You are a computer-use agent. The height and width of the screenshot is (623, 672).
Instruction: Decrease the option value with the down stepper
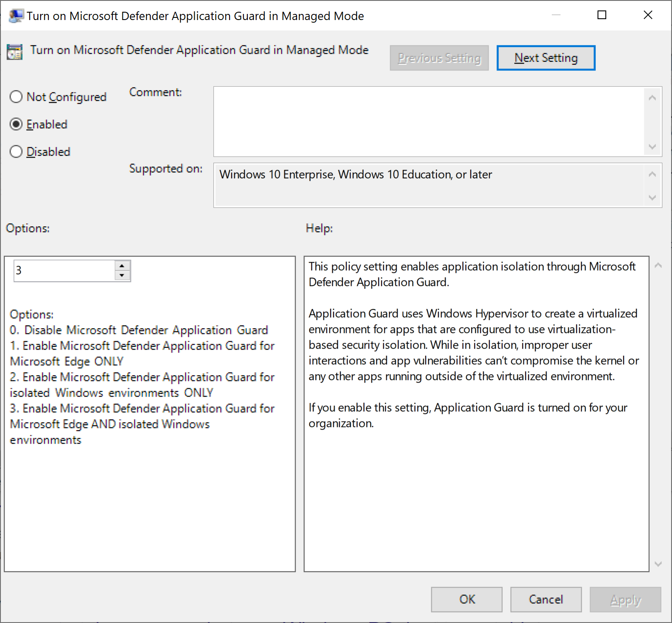point(122,276)
